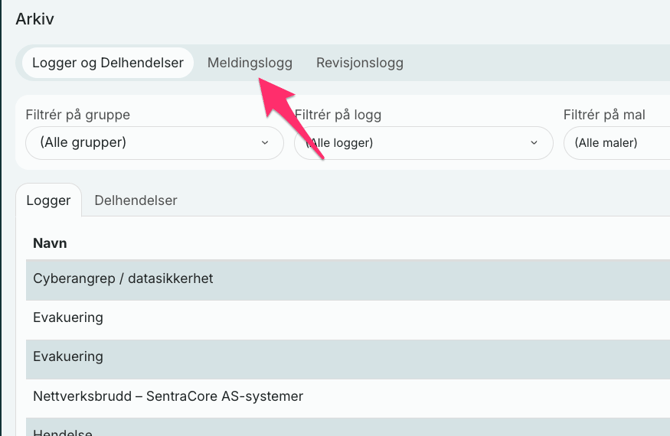Select the second Evakuering row

click(x=68, y=357)
